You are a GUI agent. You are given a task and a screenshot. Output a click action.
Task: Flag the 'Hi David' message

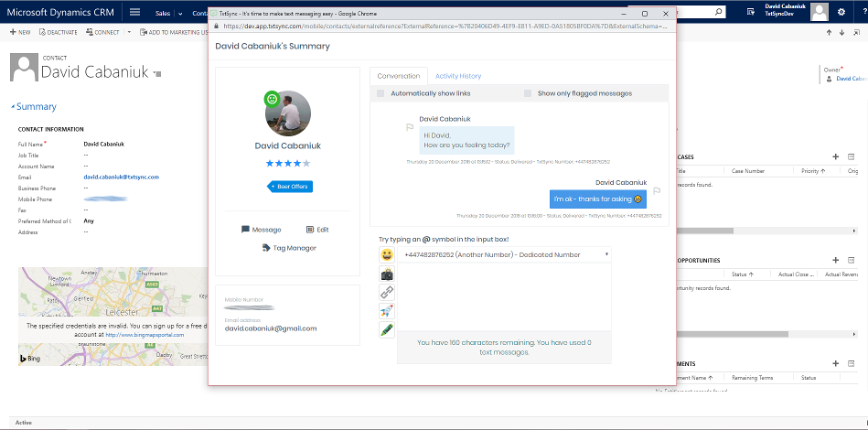pos(410,128)
